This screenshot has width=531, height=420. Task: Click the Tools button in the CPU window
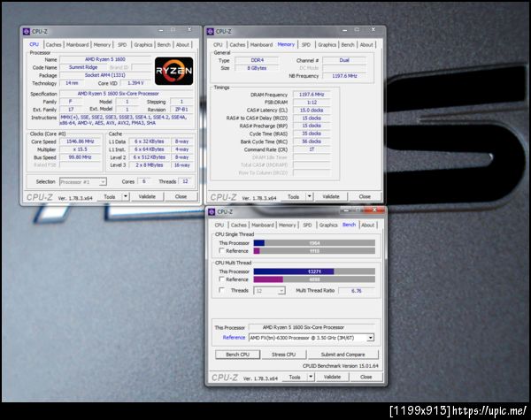[110, 196]
